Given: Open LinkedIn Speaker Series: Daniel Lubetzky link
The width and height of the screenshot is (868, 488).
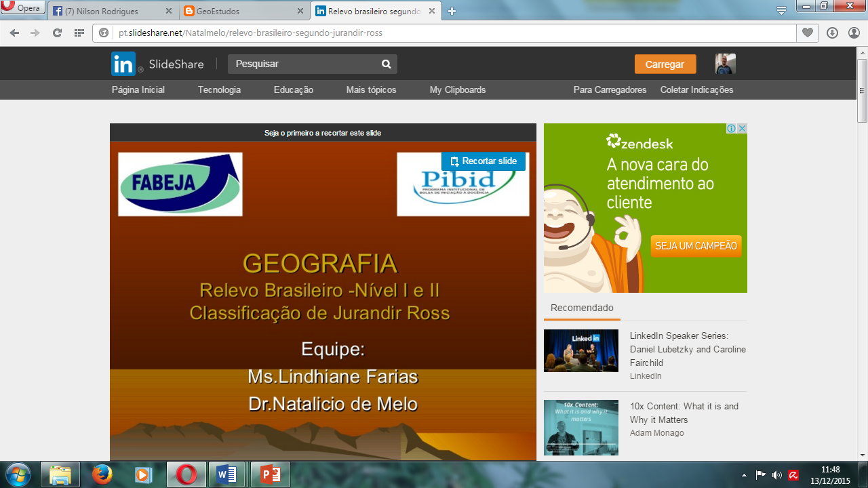Looking at the screenshot, I should pyautogui.click(x=688, y=349).
